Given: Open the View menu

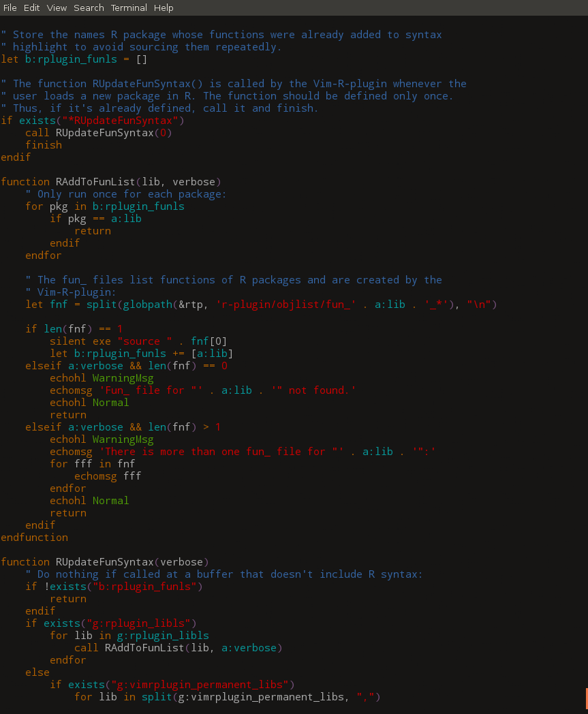Looking at the screenshot, I should [57, 7].
